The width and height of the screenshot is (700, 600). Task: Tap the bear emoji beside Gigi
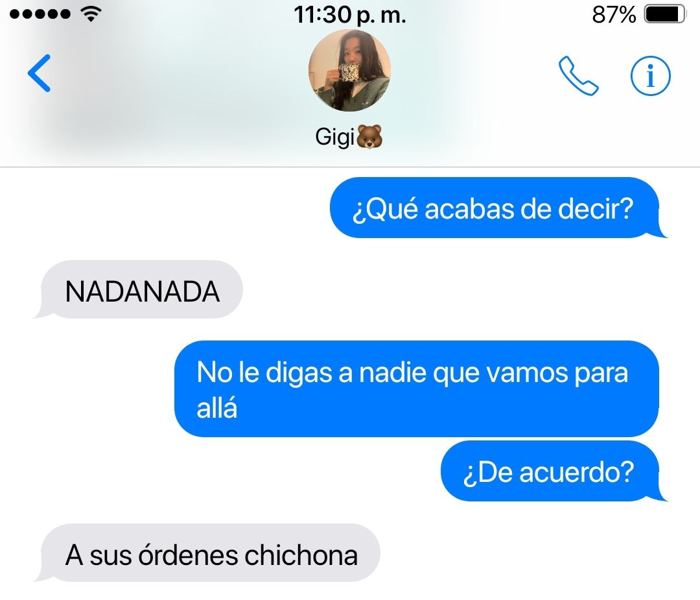369,137
